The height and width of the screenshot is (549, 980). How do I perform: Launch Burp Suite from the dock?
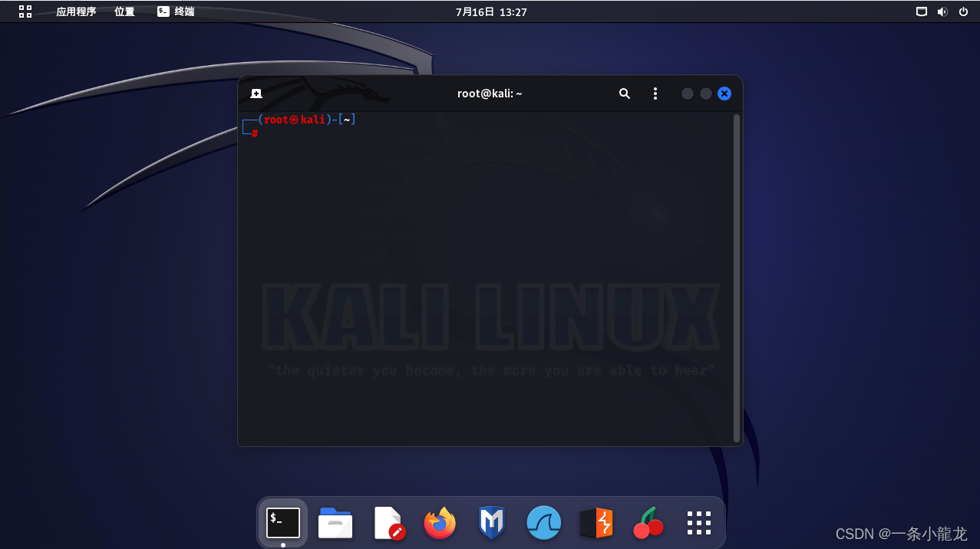point(596,523)
